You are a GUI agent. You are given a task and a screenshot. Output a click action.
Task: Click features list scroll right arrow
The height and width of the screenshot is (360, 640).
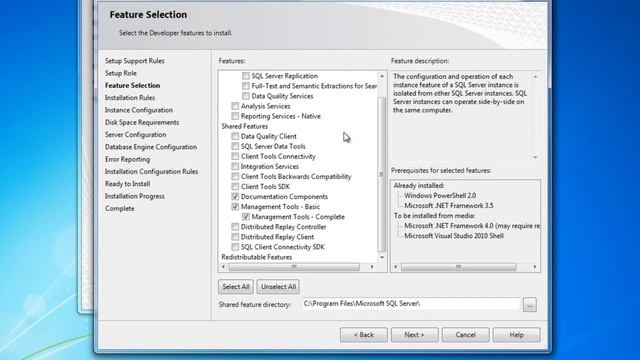click(372, 267)
